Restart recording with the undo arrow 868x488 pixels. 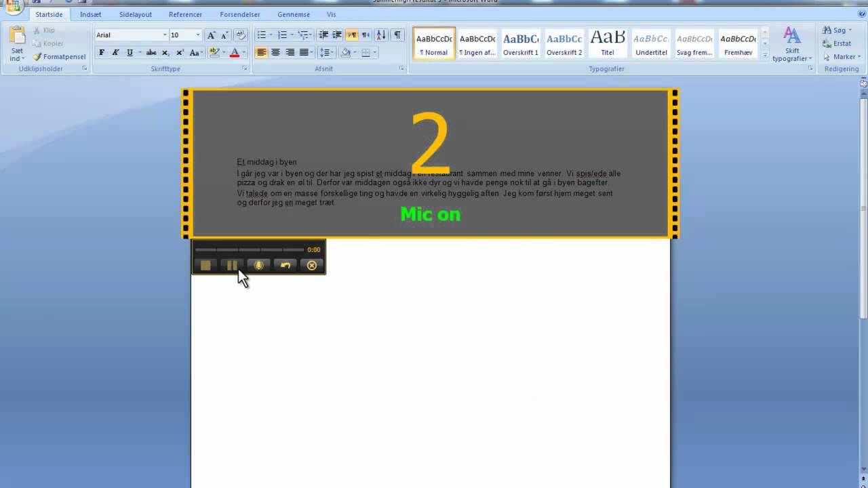pos(285,266)
